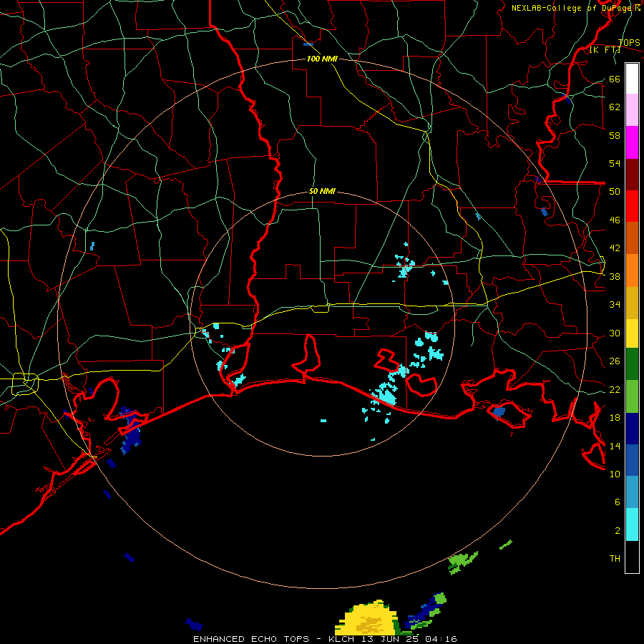Viewport: 644px width, 644px height.
Task: Select the navy blue legend swatch
Action: click(x=632, y=429)
